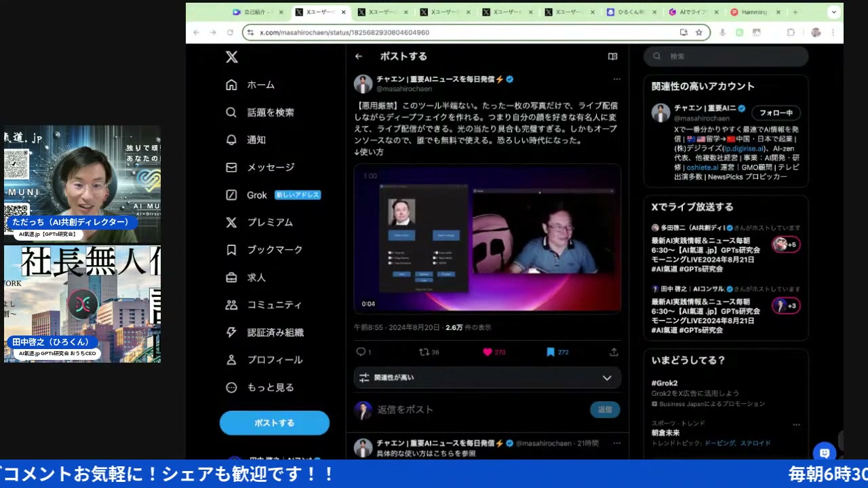868x488 pixels.
Task: Click the browser back button
Action: pyautogui.click(x=196, y=32)
